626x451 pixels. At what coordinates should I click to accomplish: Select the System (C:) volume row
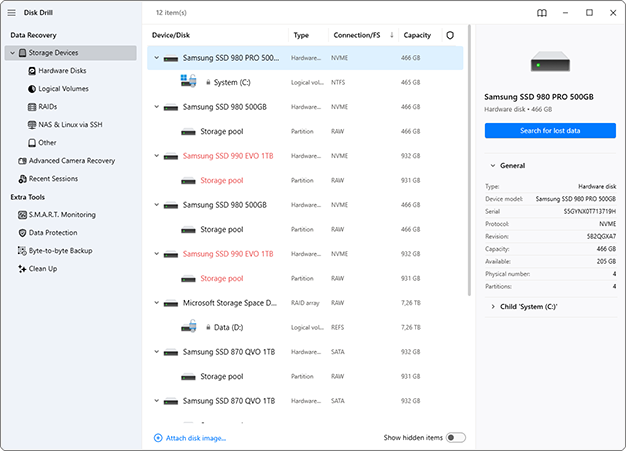[x=305, y=82]
